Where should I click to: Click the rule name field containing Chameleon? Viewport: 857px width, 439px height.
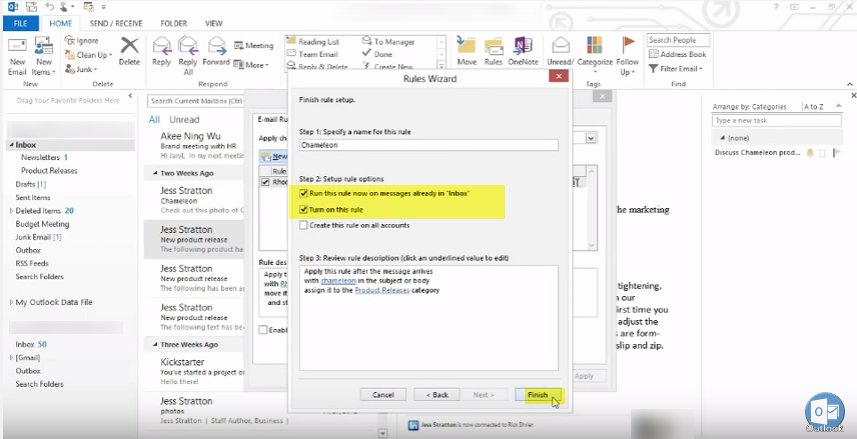(429, 145)
